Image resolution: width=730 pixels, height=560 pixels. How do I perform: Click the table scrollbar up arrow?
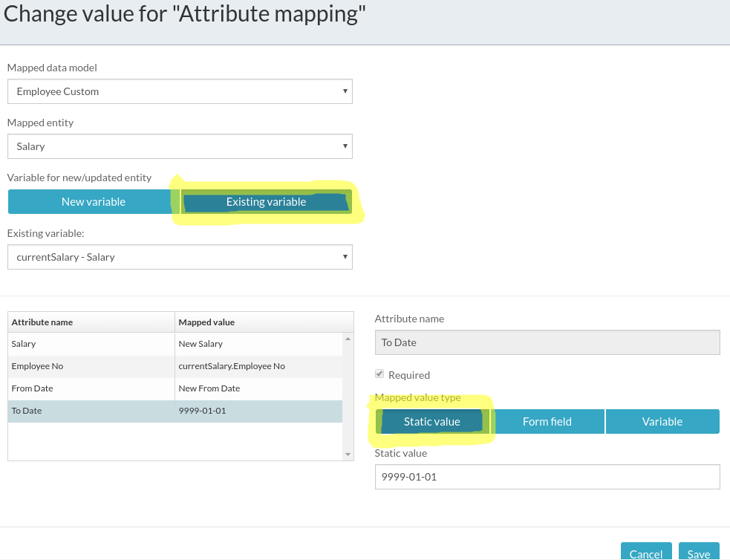tap(348, 339)
